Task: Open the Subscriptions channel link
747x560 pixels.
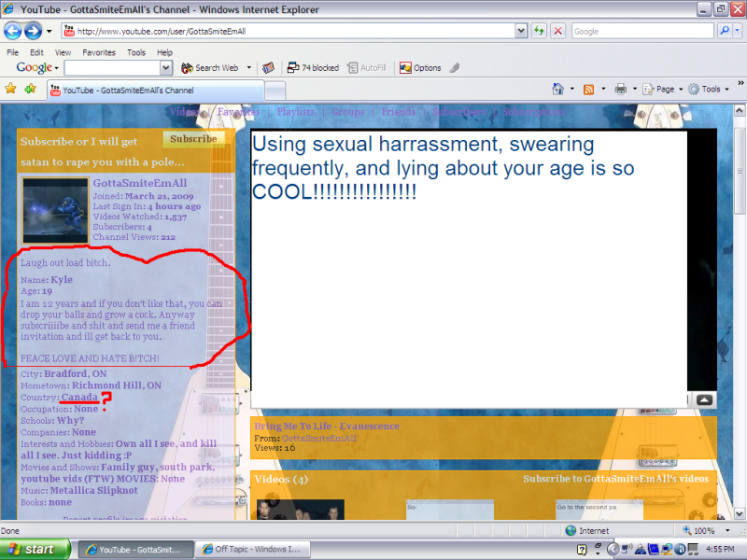Action: tap(533, 112)
